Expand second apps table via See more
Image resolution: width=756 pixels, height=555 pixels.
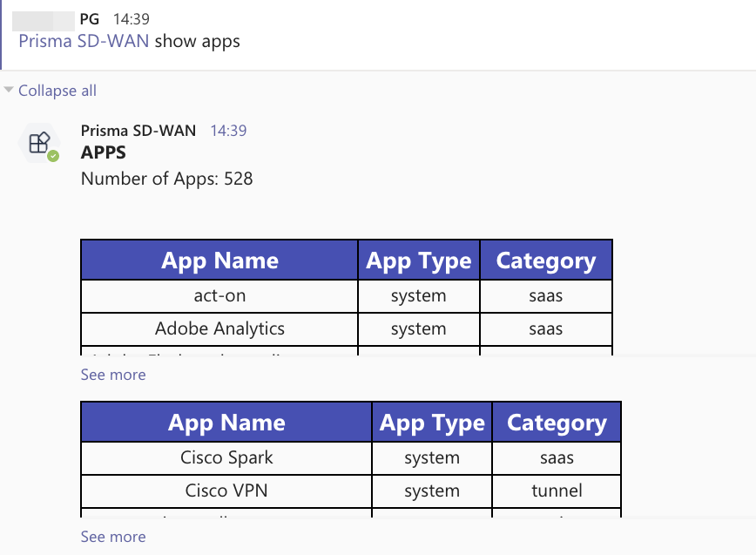(113, 537)
